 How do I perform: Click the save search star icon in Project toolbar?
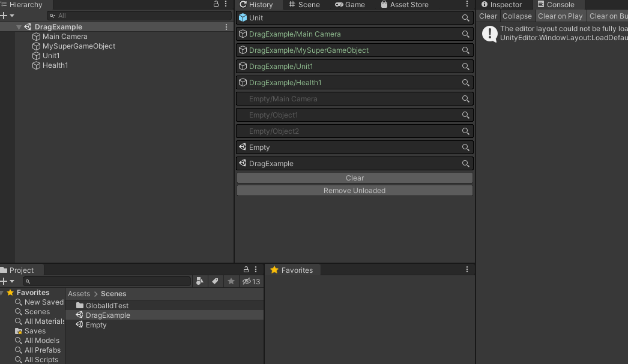pos(231,281)
